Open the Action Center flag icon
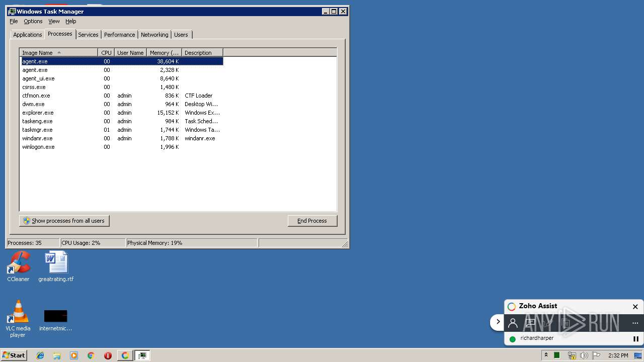This screenshot has width=644, height=362. point(596,355)
